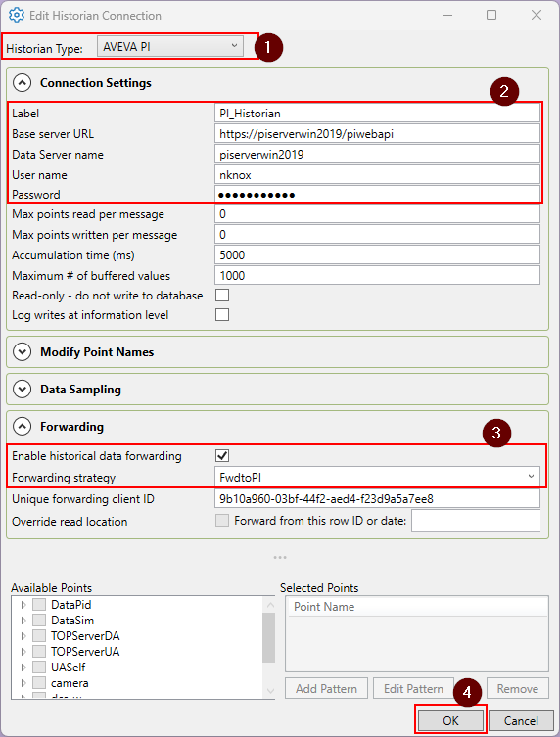This screenshot has height=737, width=560.
Task: Select the DataPid point label
Action: coord(71,605)
